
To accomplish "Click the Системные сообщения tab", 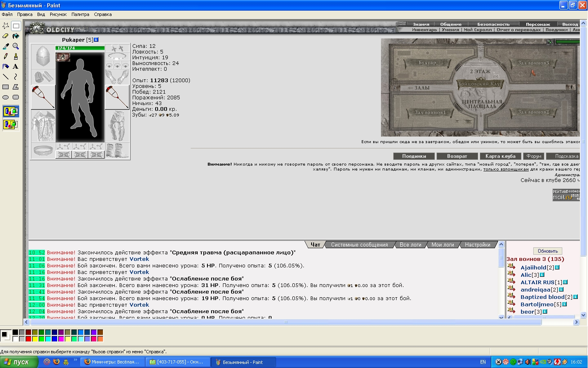I will [x=359, y=245].
